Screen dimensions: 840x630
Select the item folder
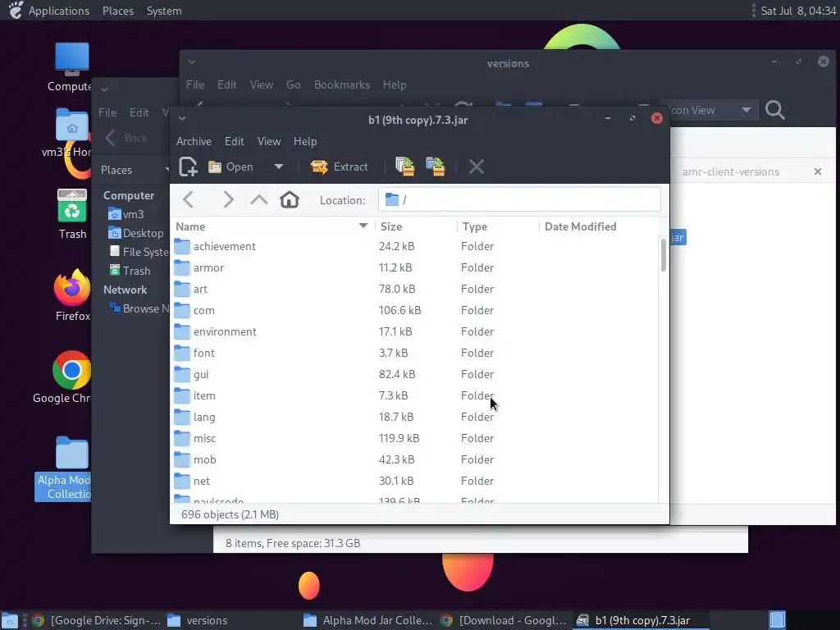[x=414, y=396]
